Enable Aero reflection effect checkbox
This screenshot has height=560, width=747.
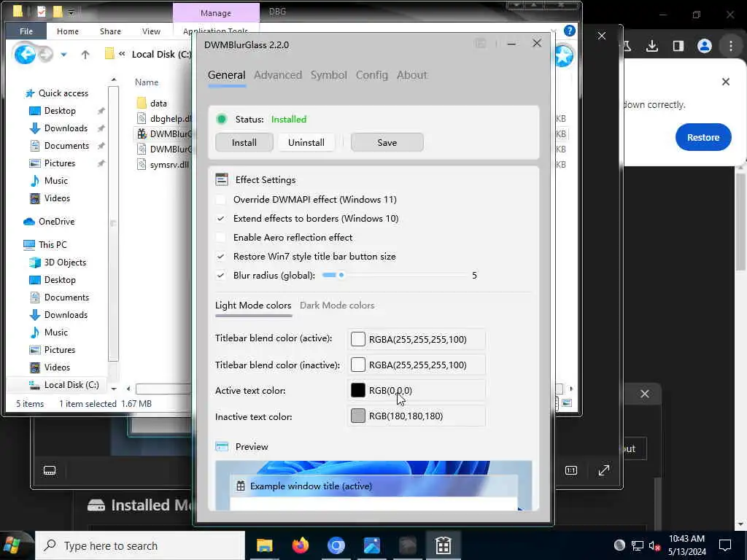pyautogui.click(x=220, y=238)
